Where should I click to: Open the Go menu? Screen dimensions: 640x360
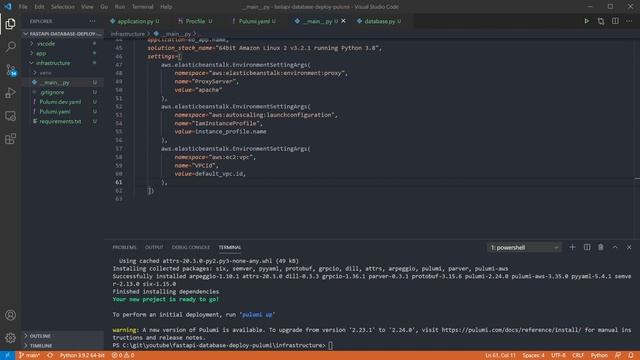[104, 7]
